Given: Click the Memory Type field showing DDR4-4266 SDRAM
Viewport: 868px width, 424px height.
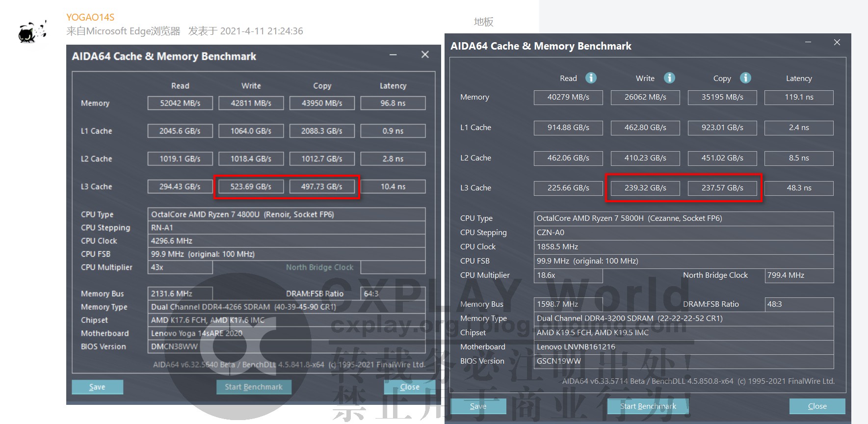Looking at the screenshot, I should [x=287, y=307].
